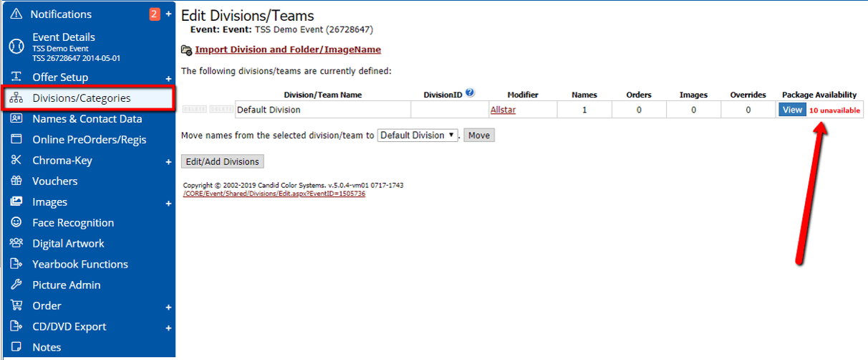Expand the Order submenu plus sign
The height and width of the screenshot is (360, 868).
coord(169,307)
